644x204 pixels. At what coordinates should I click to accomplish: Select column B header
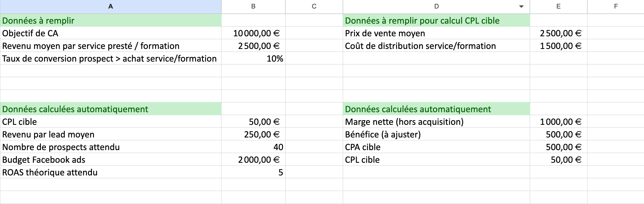pyautogui.click(x=253, y=7)
